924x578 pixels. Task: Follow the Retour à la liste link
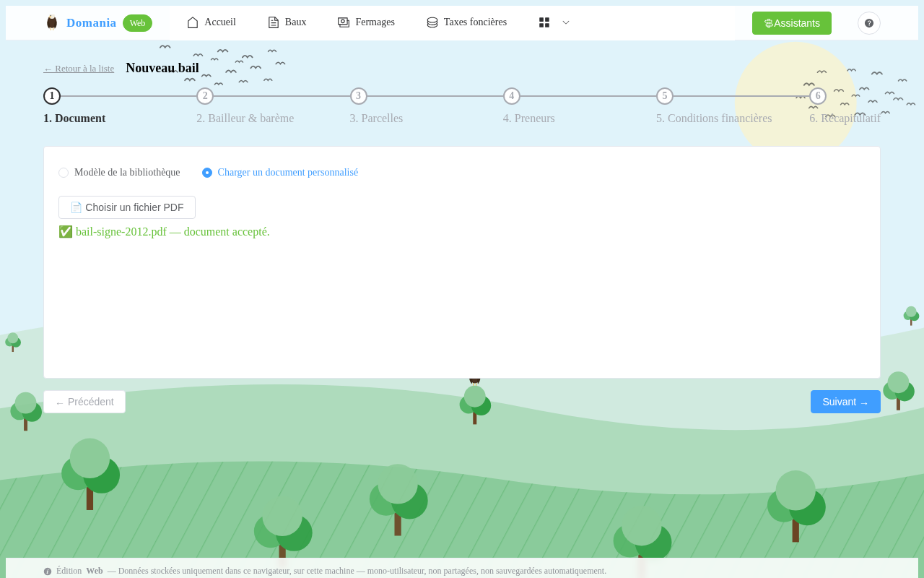79,69
